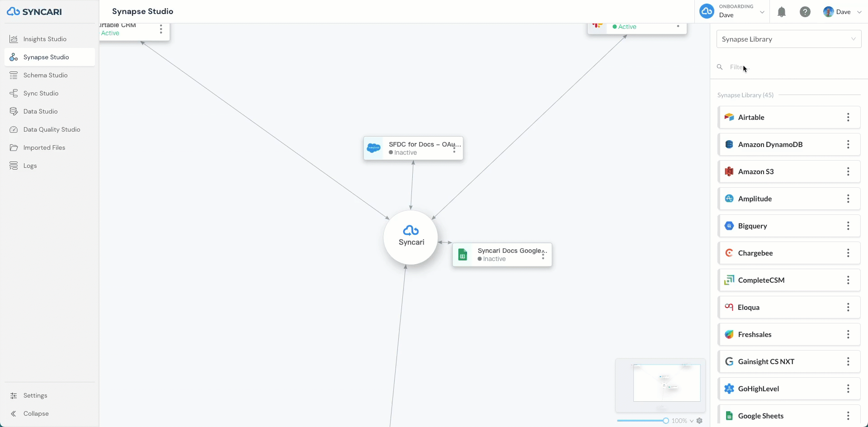Open the help question mark icon
868x427 pixels.
pos(805,12)
